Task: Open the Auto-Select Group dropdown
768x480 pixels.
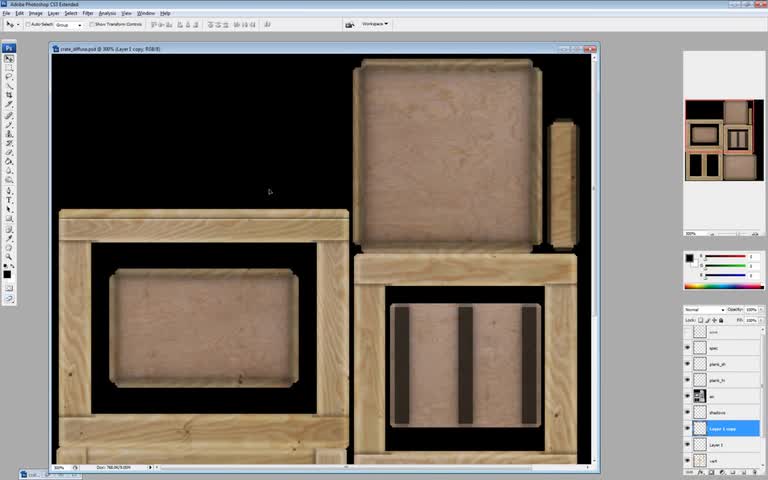Action: pos(68,24)
